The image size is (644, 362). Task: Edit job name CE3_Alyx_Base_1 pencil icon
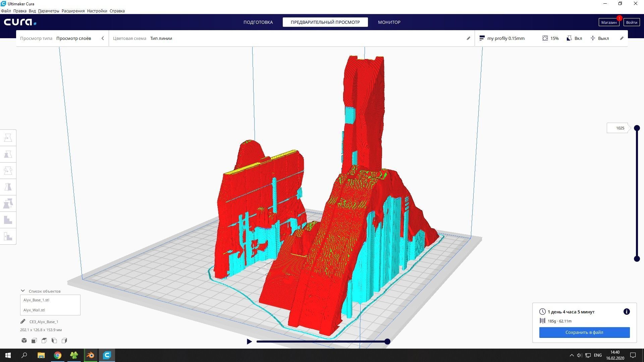click(x=23, y=321)
